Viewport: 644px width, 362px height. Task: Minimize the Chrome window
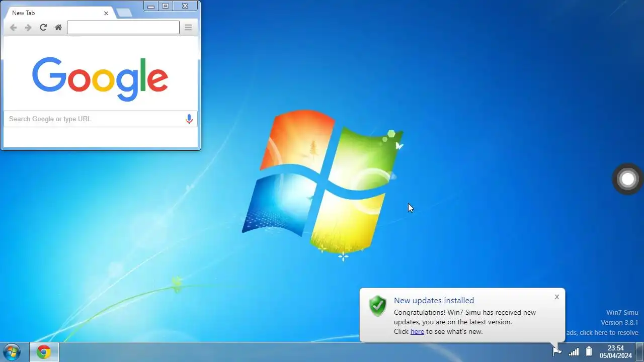click(x=151, y=6)
